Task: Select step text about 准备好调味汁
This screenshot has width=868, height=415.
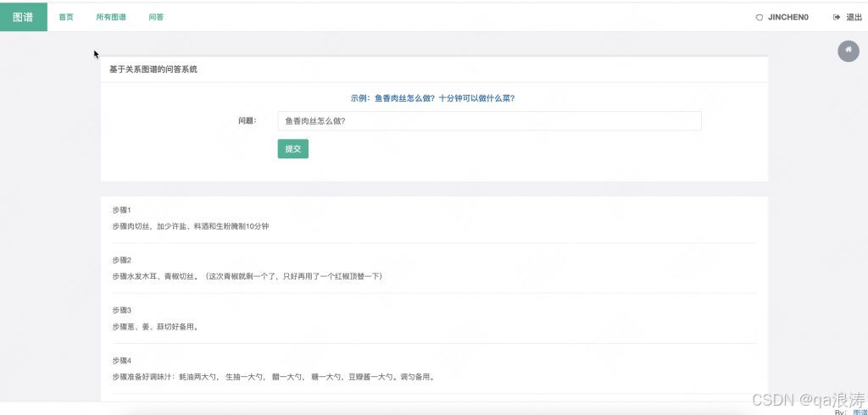Action: [x=274, y=378]
